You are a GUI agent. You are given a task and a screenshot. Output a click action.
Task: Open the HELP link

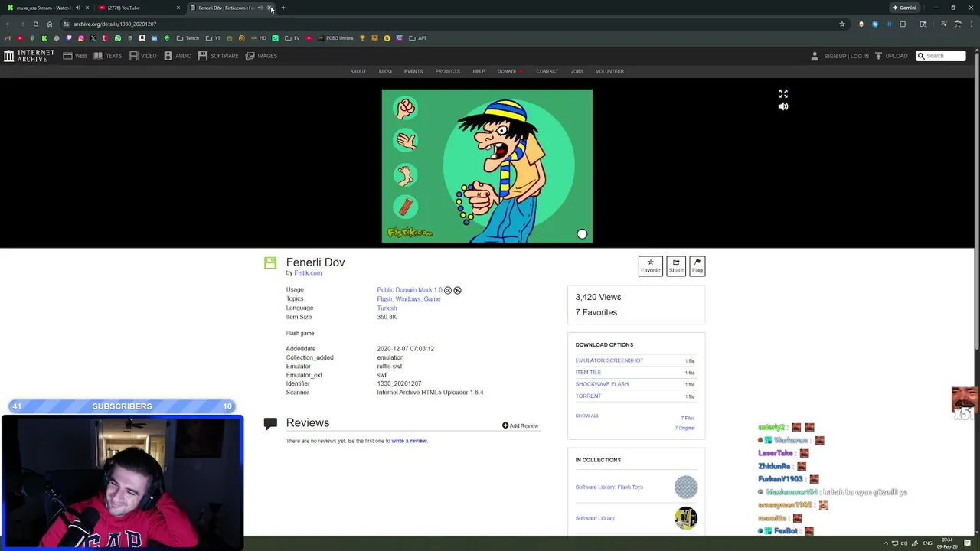[479, 71]
